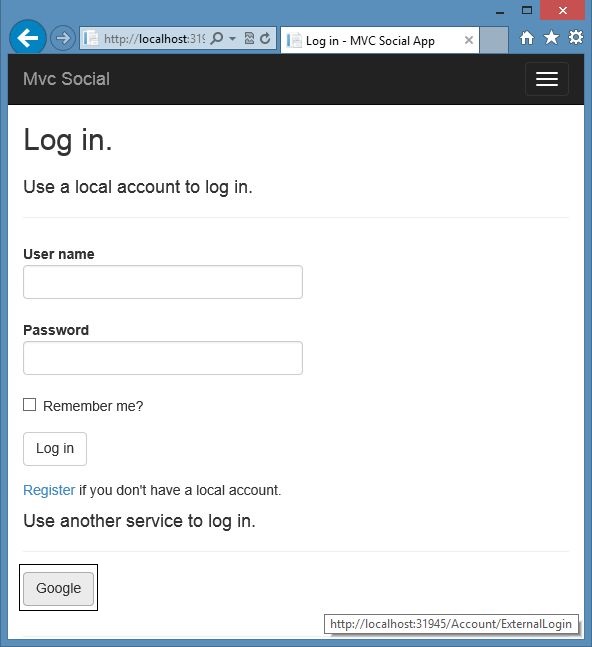Click the 'Password' label
The image size is (592, 647).
point(56,330)
